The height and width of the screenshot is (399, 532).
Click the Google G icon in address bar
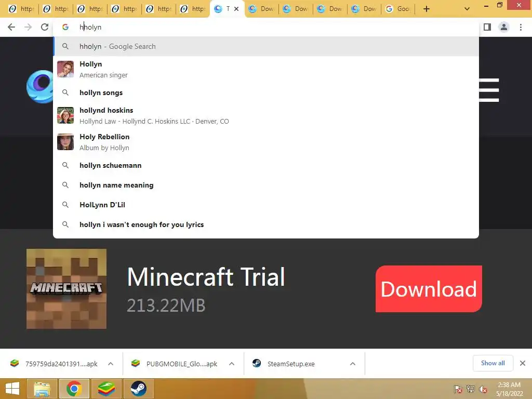pyautogui.click(x=65, y=27)
